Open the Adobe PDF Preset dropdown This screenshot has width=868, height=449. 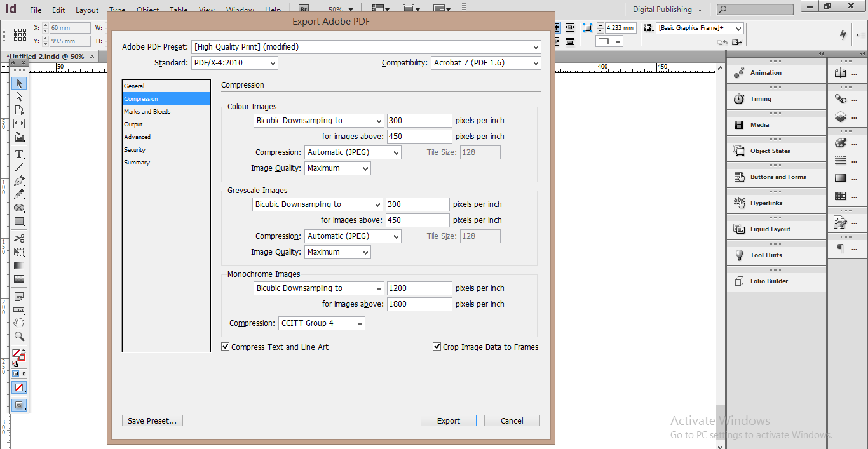(x=366, y=47)
